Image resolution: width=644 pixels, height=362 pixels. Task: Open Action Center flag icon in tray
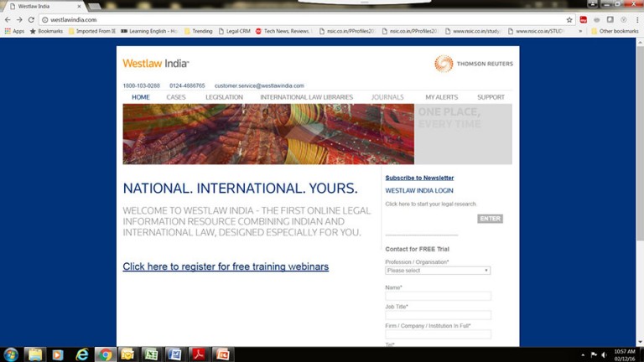(594, 354)
